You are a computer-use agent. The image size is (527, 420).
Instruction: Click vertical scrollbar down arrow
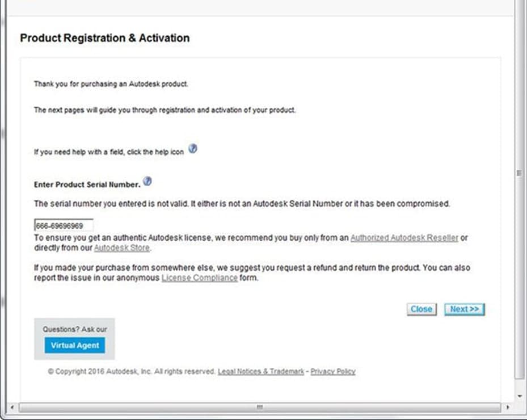519,396
